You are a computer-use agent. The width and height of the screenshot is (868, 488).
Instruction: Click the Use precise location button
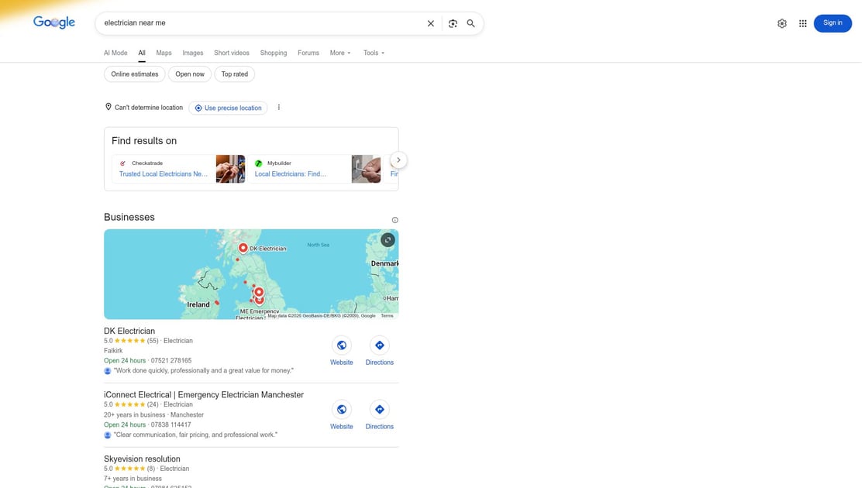228,108
